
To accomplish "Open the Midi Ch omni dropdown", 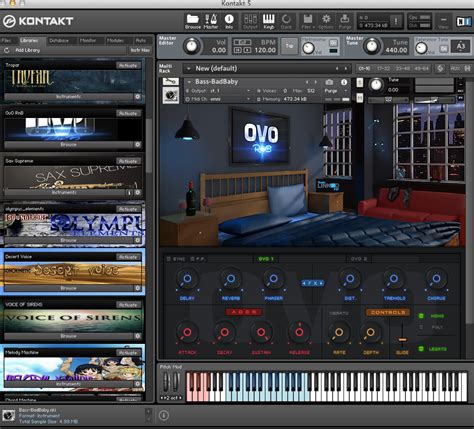I will pyautogui.click(x=248, y=99).
